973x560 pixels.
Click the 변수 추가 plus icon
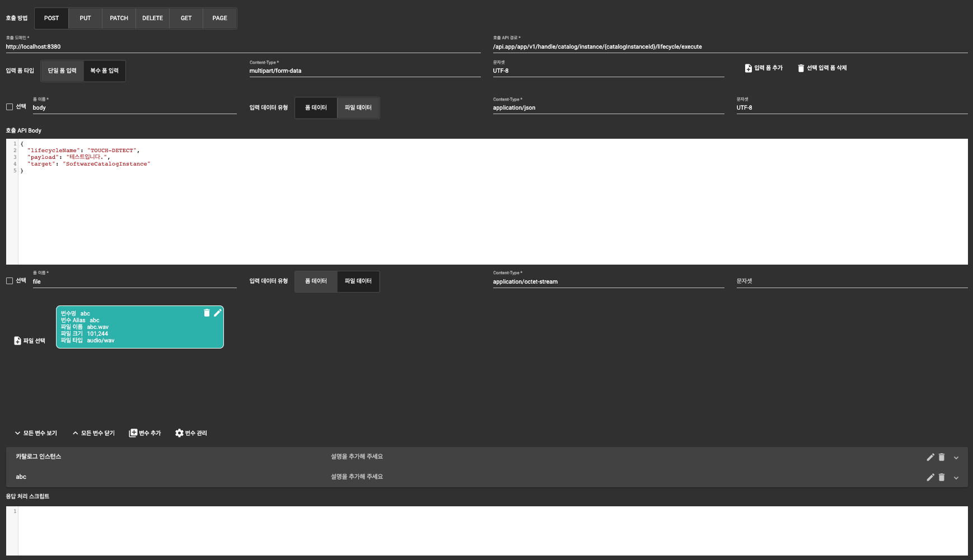click(133, 433)
